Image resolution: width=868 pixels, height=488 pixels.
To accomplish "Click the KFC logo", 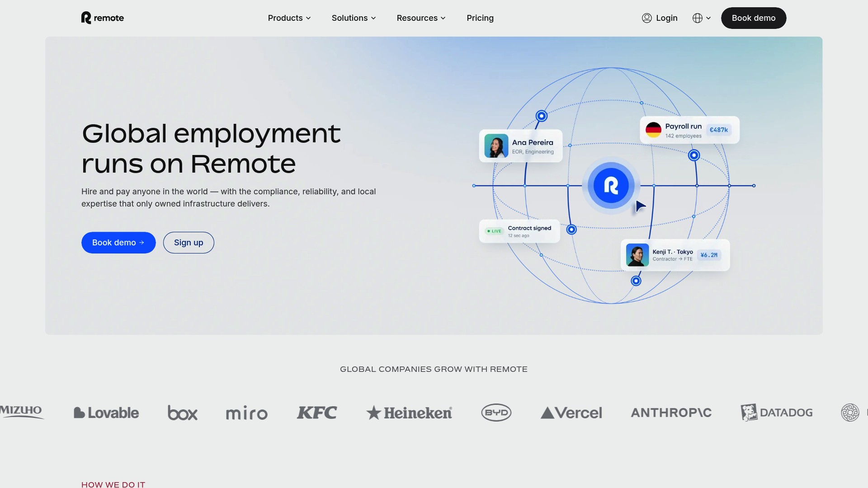I will coord(317,413).
